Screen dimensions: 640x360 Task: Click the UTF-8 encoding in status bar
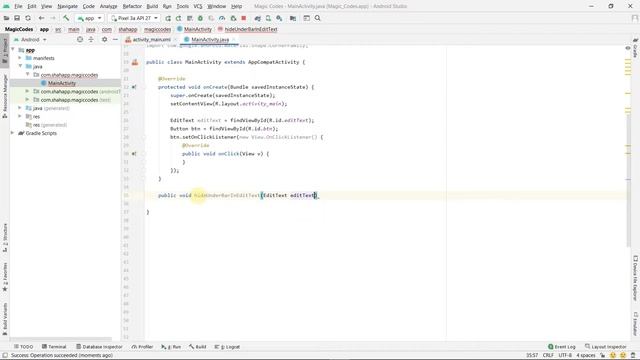[x=565, y=356]
